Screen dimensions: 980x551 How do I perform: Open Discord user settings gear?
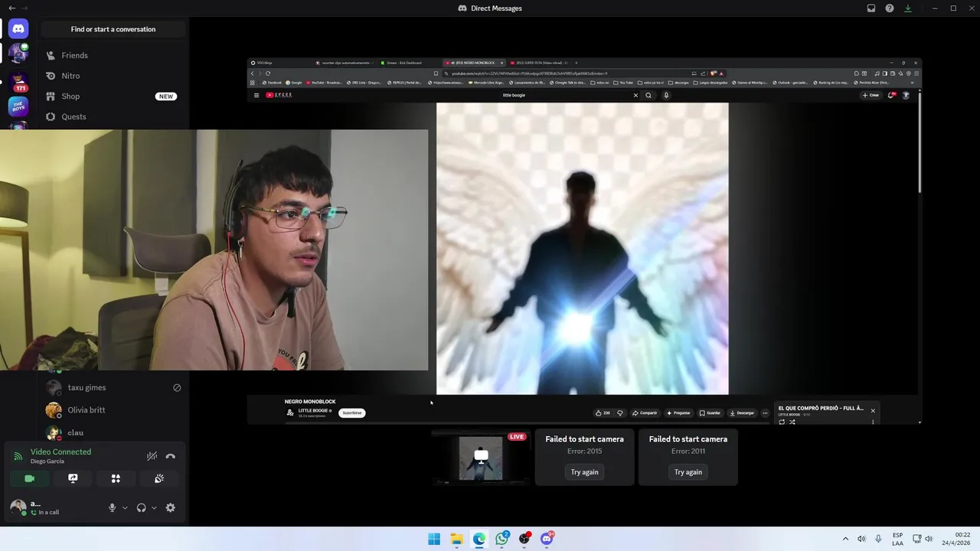170,507
